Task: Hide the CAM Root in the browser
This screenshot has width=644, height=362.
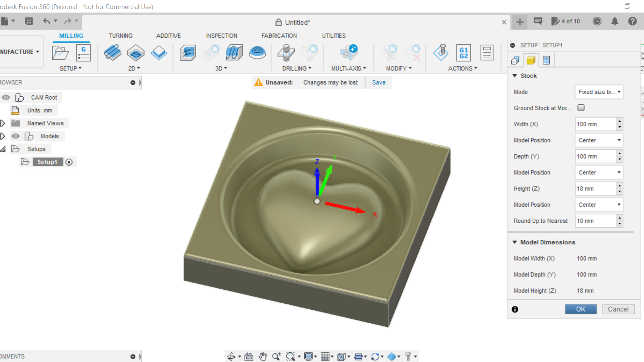Action: point(5,97)
